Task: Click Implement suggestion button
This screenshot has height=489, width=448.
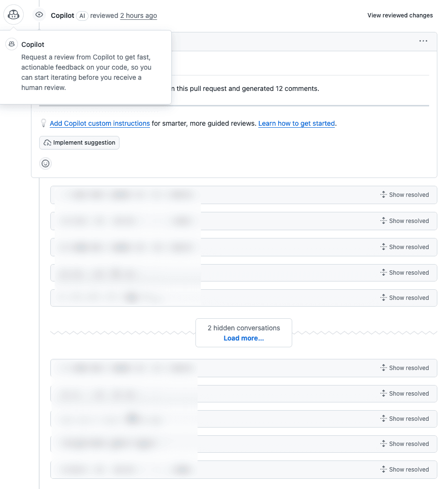Action: [x=79, y=143]
